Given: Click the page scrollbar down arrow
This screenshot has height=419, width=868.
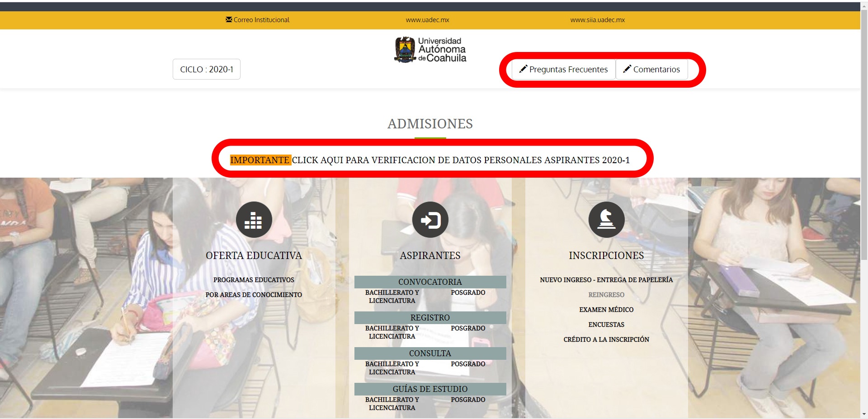Looking at the screenshot, I should point(864,414).
